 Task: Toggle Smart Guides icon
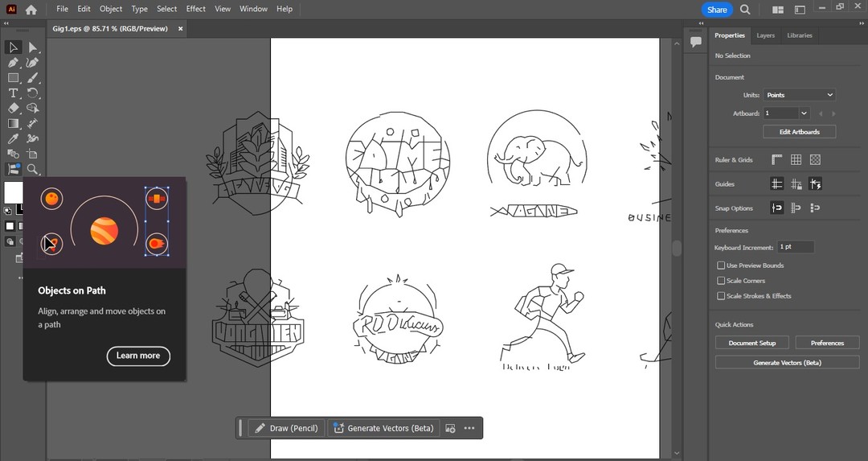pos(815,184)
